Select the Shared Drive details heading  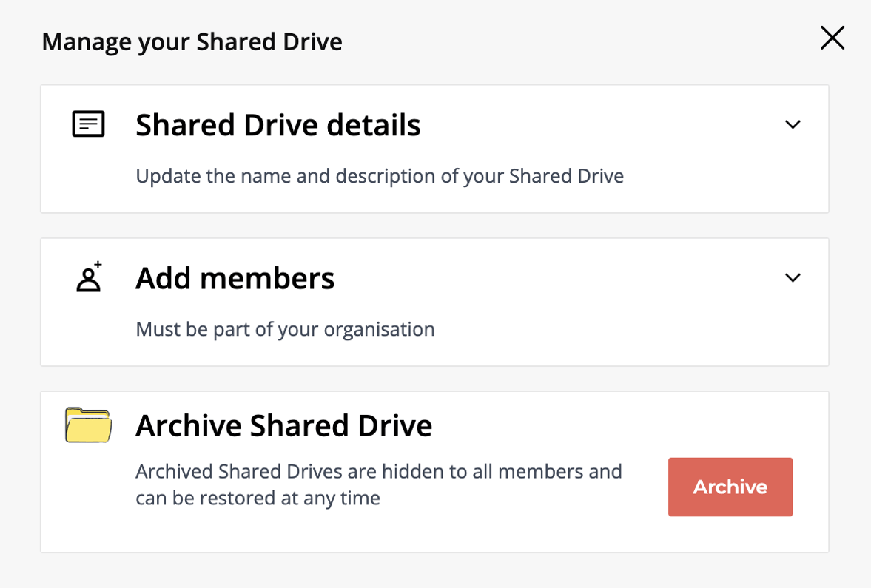tap(278, 125)
